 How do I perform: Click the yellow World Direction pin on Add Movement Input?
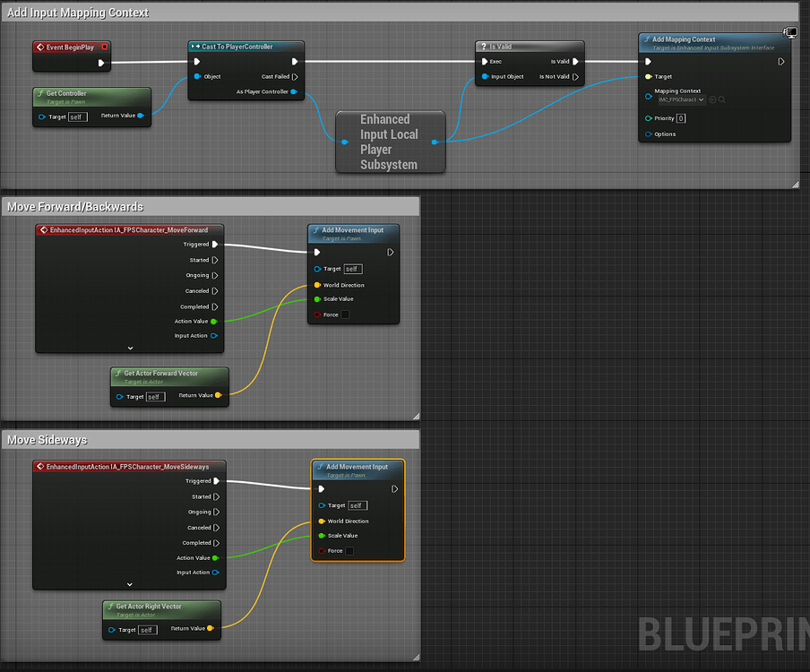coord(318,285)
